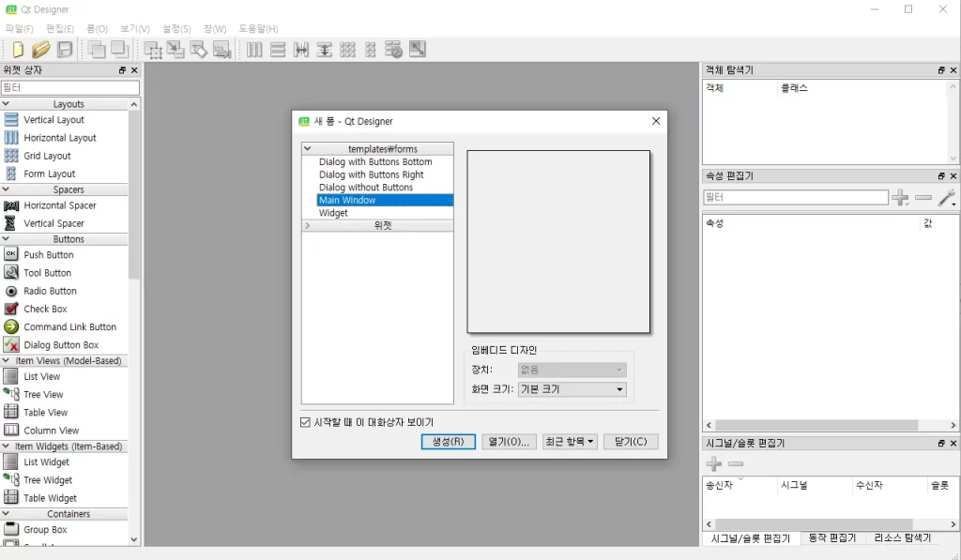The height and width of the screenshot is (560, 961).
Task: Click the 위젯 상자 filter input field
Action: point(69,87)
